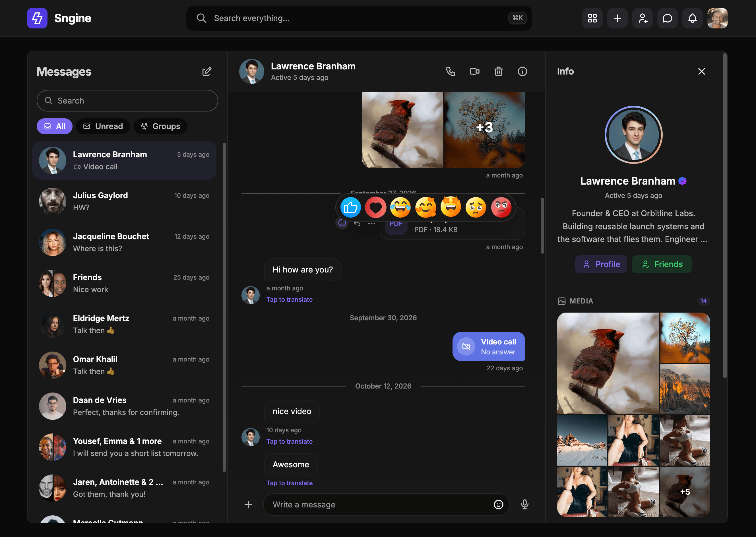756x537 pixels.
Task: Compose a new message with the pencil icon
Action: pos(207,72)
